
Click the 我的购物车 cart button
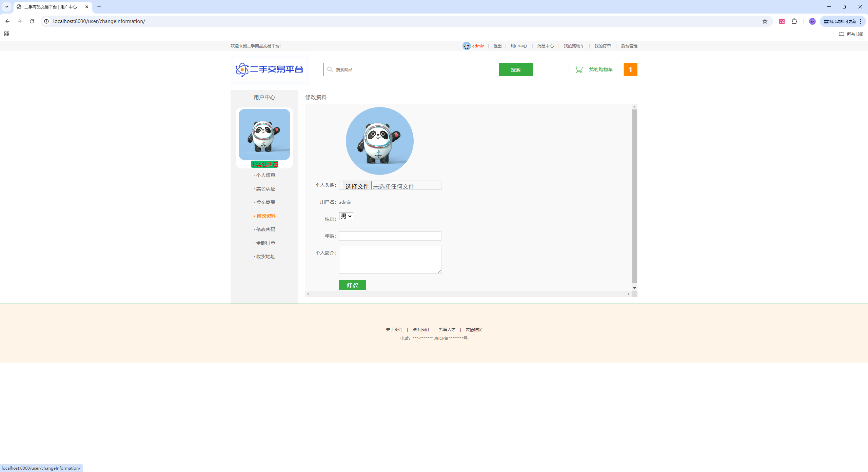click(597, 69)
